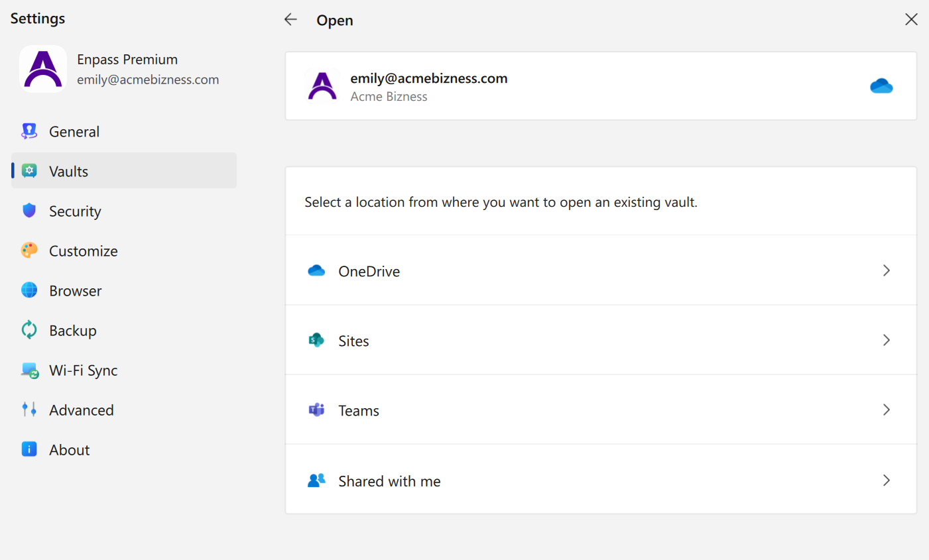This screenshot has width=929, height=560.
Task: Switch to the Customize section
Action: pos(124,251)
